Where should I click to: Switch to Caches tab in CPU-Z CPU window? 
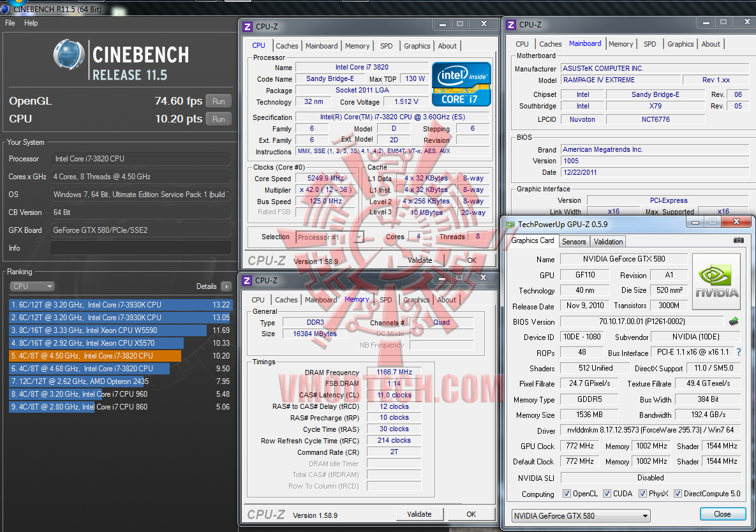pos(287,46)
